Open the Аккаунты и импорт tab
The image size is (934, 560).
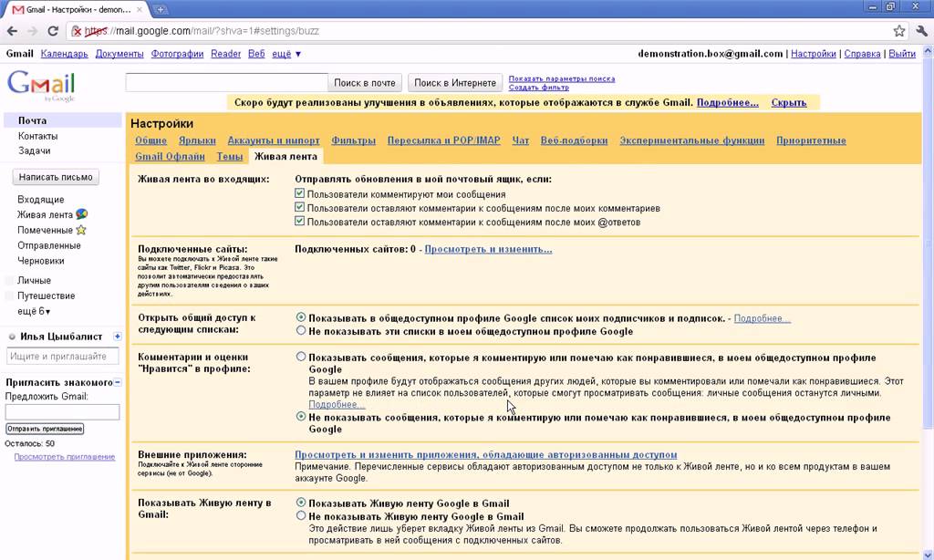click(x=274, y=140)
